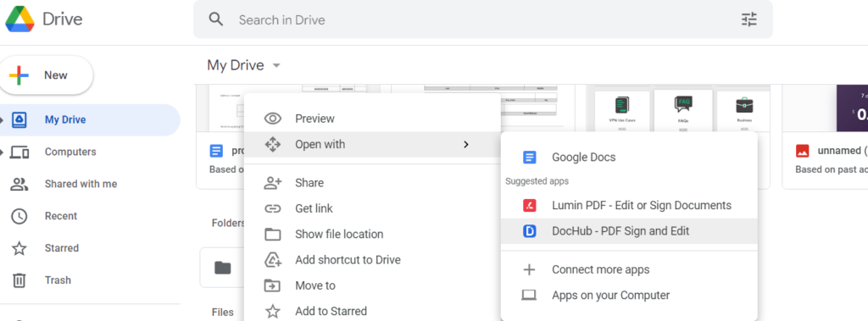Click the blue DocHub D icon
The image size is (868, 321).
coord(529,231)
